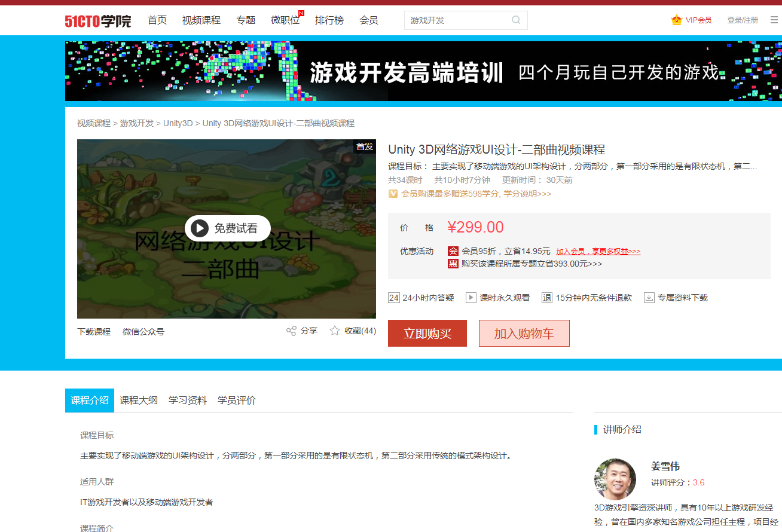This screenshot has height=532, width=782.
Task: Open the 排行榜 nav item
Action: [329, 20]
